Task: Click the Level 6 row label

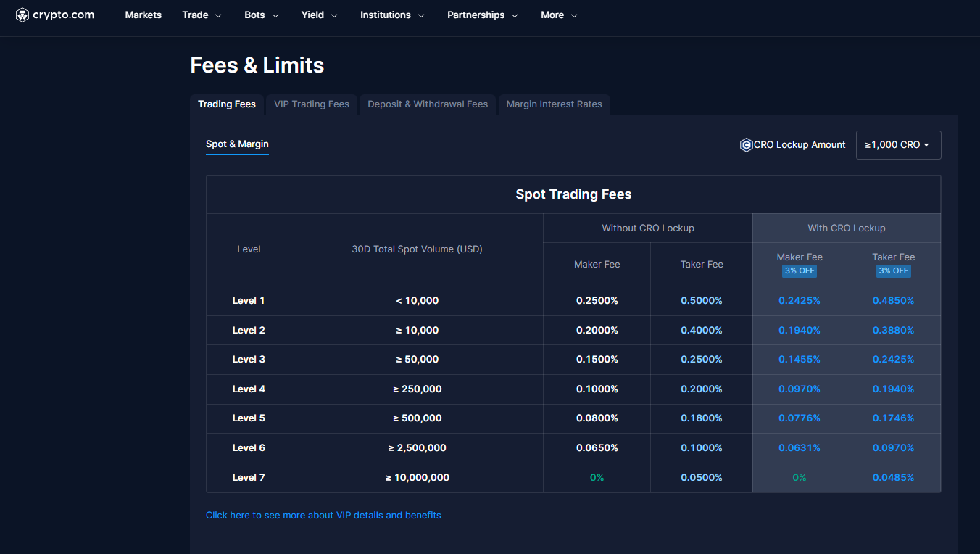Action: [x=249, y=447]
